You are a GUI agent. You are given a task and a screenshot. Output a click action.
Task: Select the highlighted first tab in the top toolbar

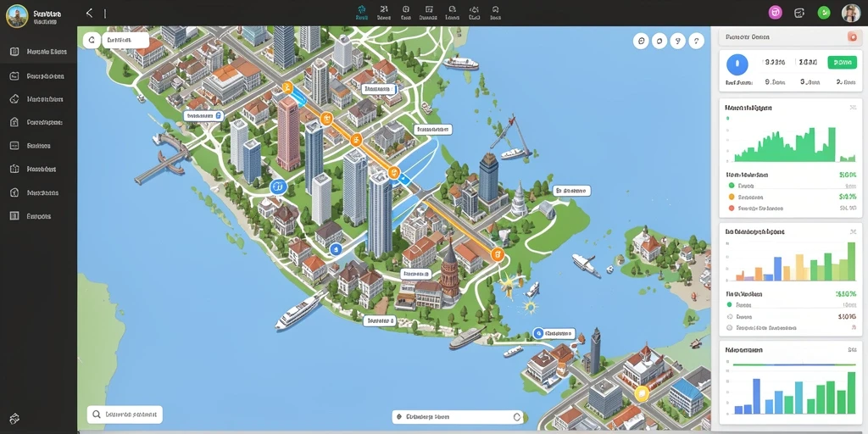[361, 13]
